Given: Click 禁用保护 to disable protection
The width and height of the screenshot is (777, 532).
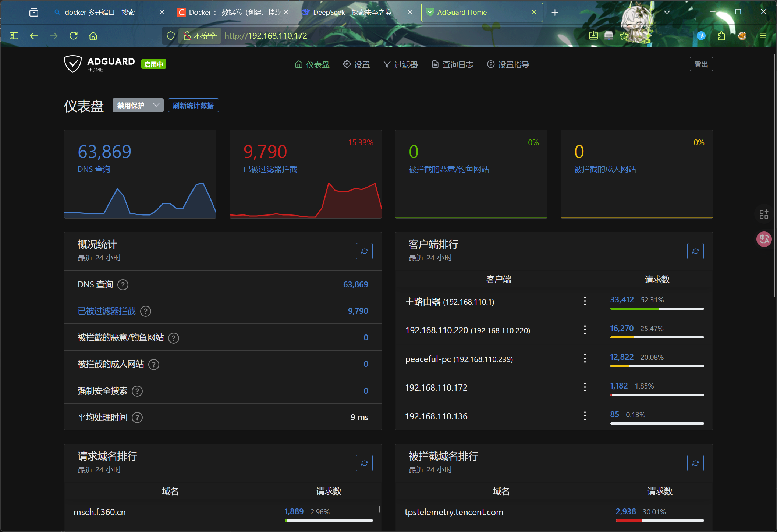Looking at the screenshot, I should pos(131,106).
